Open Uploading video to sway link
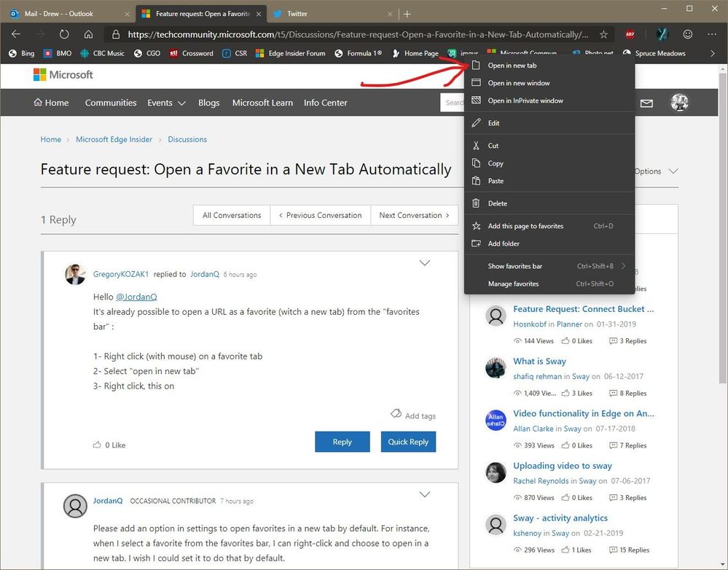 click(x=563, y=466)
